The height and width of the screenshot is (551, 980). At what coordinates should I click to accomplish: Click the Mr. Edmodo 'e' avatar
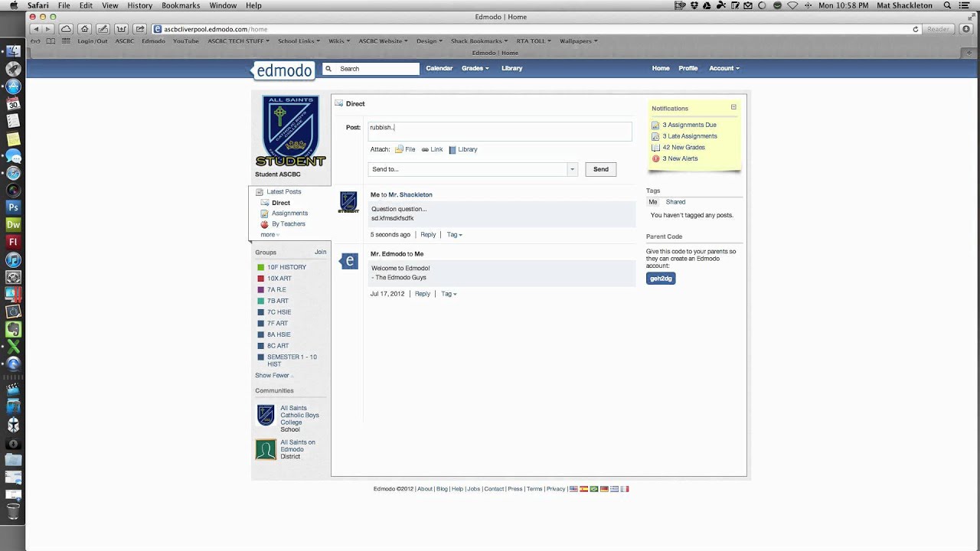(x=349, y=261)
